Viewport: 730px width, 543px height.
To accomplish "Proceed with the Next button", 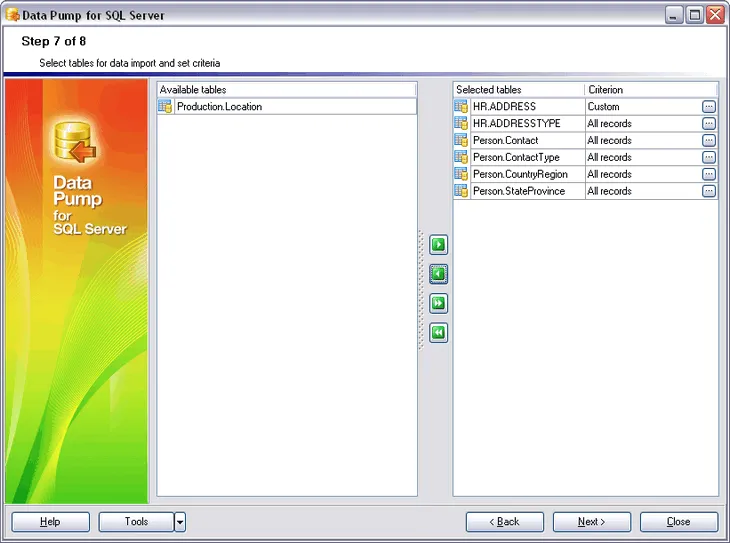I will pyautogui.click(x=592, y=522).
